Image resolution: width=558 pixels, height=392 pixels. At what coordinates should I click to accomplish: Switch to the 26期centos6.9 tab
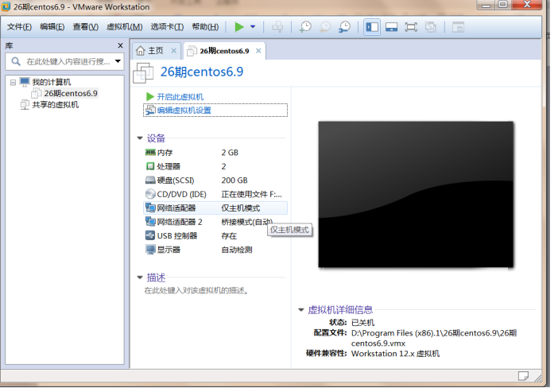[x=224, y=51]
